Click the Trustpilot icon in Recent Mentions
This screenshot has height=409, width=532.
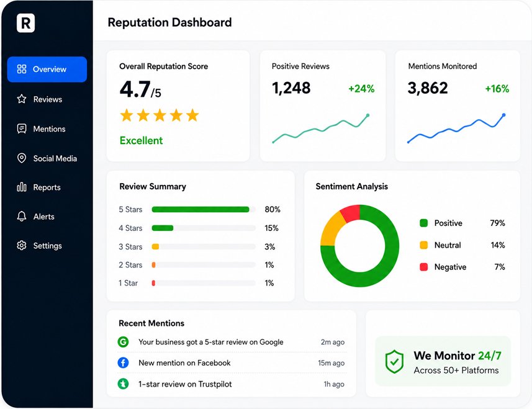[x=123, y=384]
